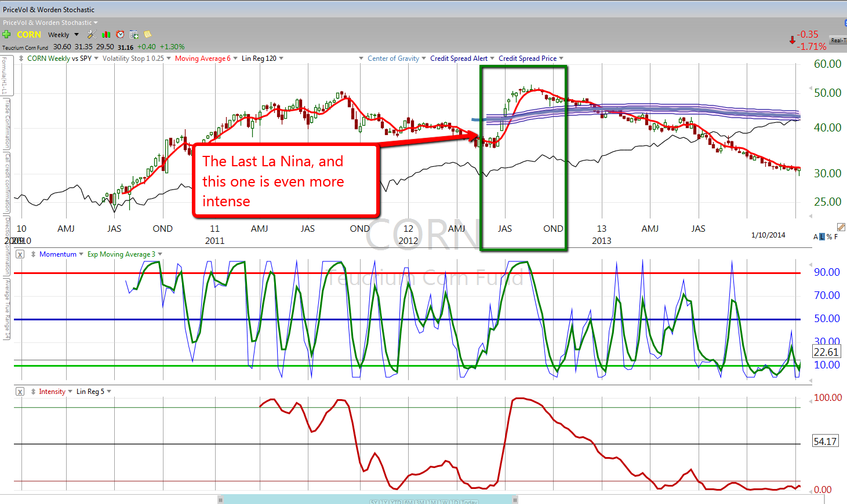
Task: Click the light blue time range scrollbar
Action: click(x=368, y=499)
